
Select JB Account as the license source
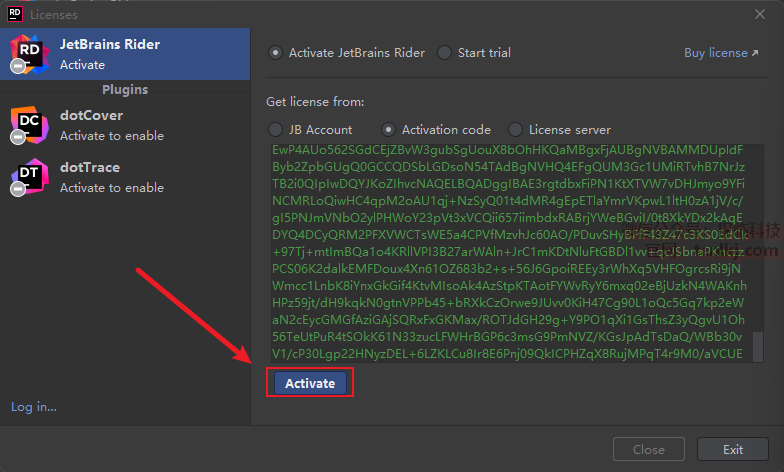[276, 130]
